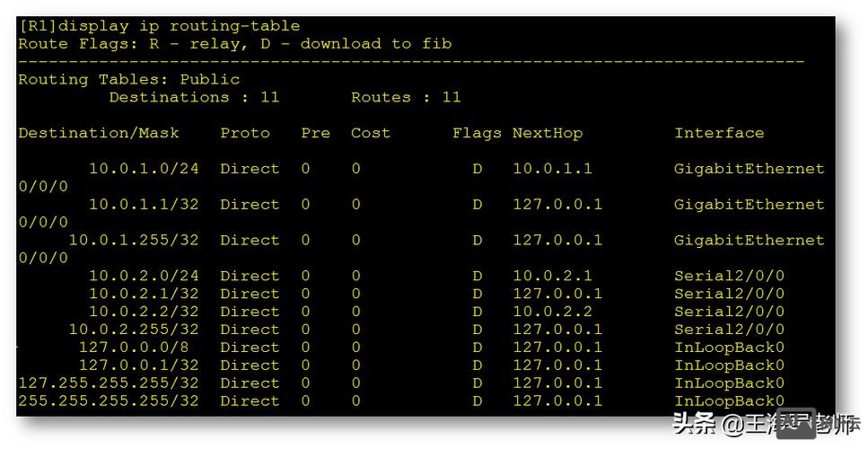Click the Routing Tables: Public label
This screenshot has height=449, width=868.
[x=129, y=79]
